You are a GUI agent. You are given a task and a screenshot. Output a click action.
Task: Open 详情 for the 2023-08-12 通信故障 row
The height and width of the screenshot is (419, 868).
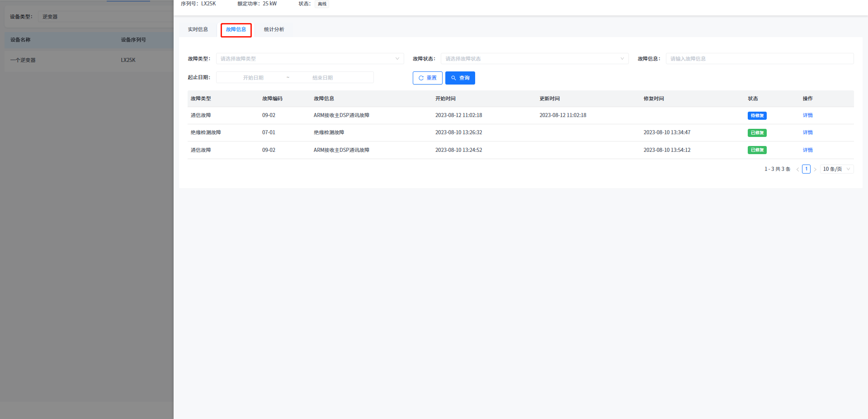click(x=807, y=115)
